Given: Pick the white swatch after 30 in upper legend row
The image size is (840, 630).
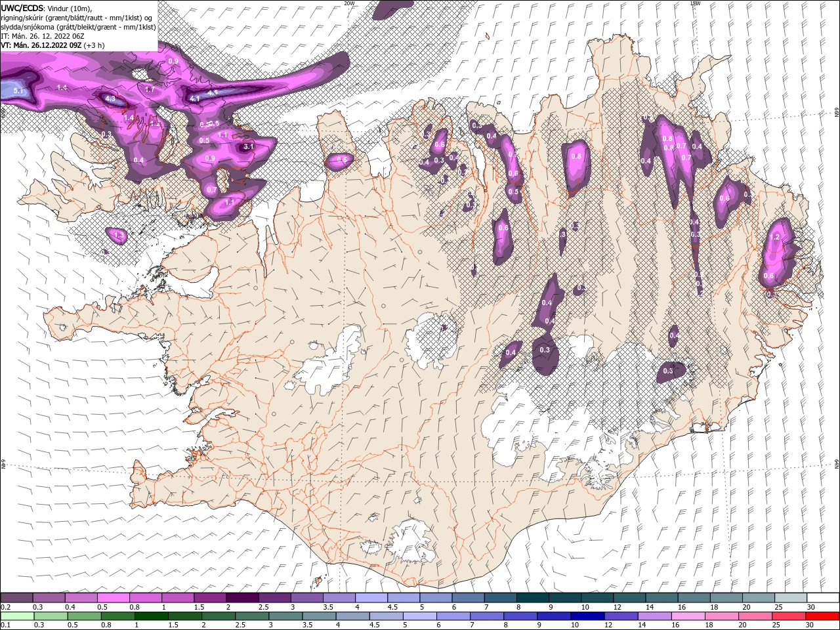Looking at the screenshot, I should 823,598.
